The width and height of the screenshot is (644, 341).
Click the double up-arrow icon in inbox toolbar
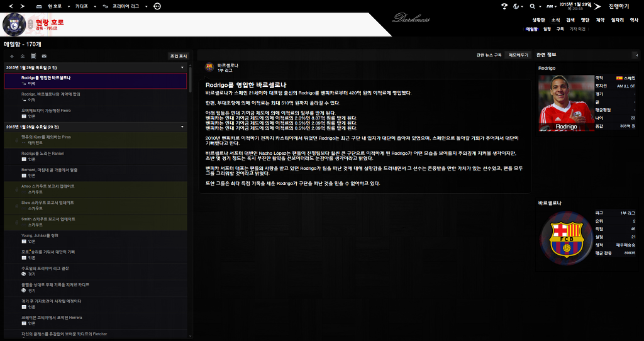click(23, 56)
